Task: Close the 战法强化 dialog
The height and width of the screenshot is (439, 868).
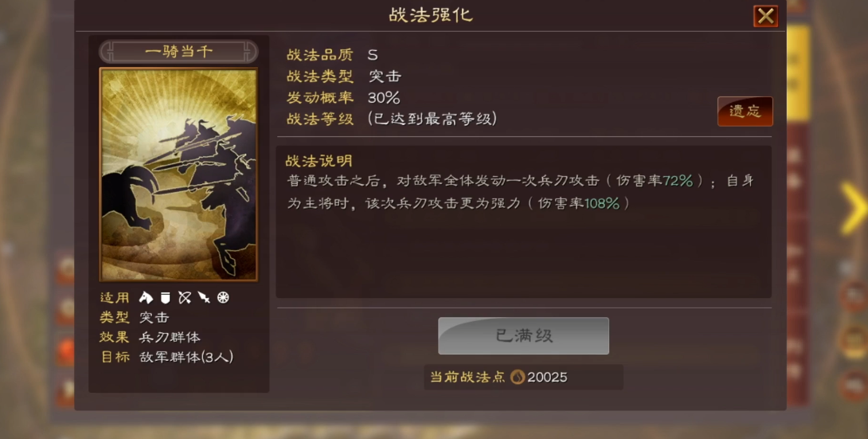Action: click(x=765, y=16)
